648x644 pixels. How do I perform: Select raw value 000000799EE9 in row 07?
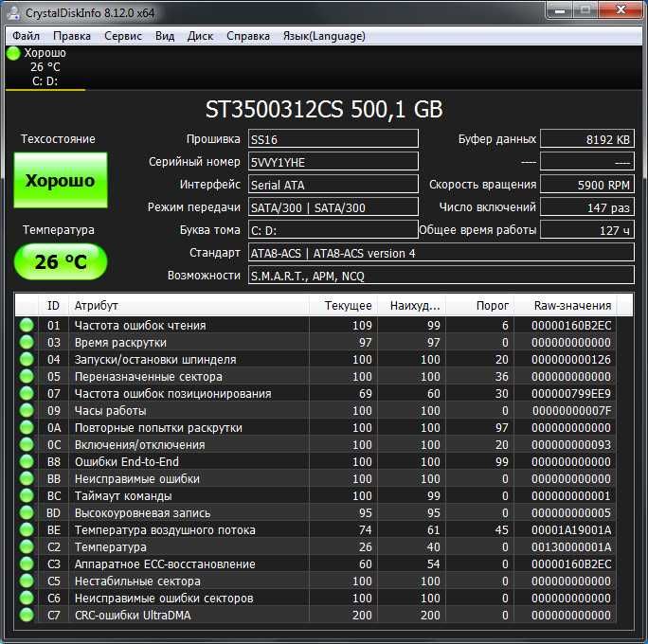tap(571, 394)
